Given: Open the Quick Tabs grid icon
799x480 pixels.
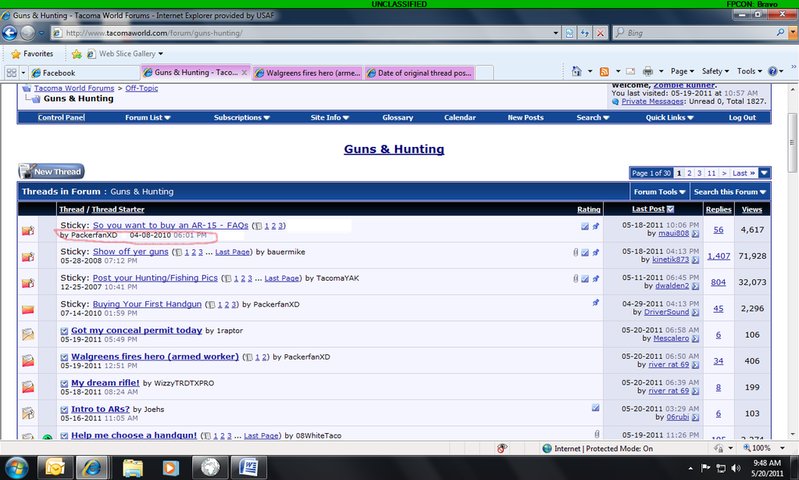Looking at the screenshot, I should pos(11,73).
